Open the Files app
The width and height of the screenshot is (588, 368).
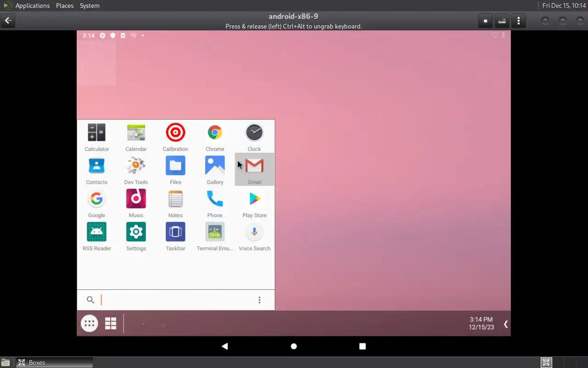pos(175,170)
